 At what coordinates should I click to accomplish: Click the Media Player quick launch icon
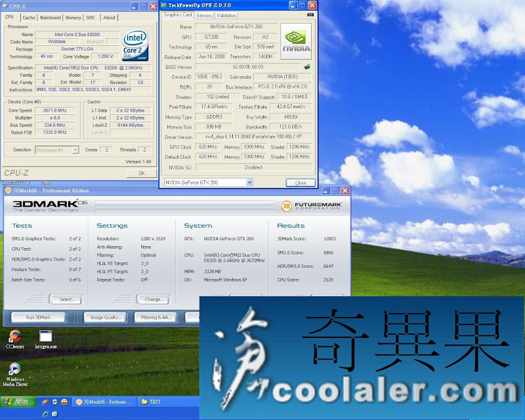55,401
